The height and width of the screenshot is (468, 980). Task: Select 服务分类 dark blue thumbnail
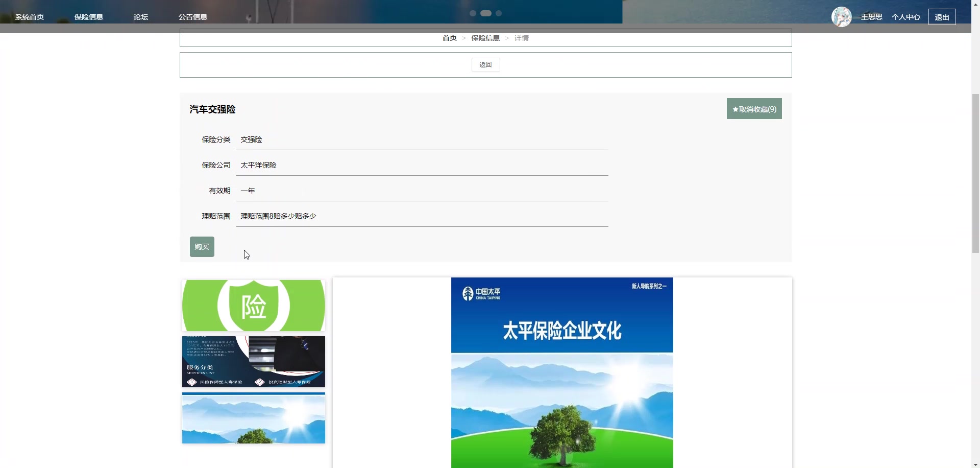click(254, 362)
